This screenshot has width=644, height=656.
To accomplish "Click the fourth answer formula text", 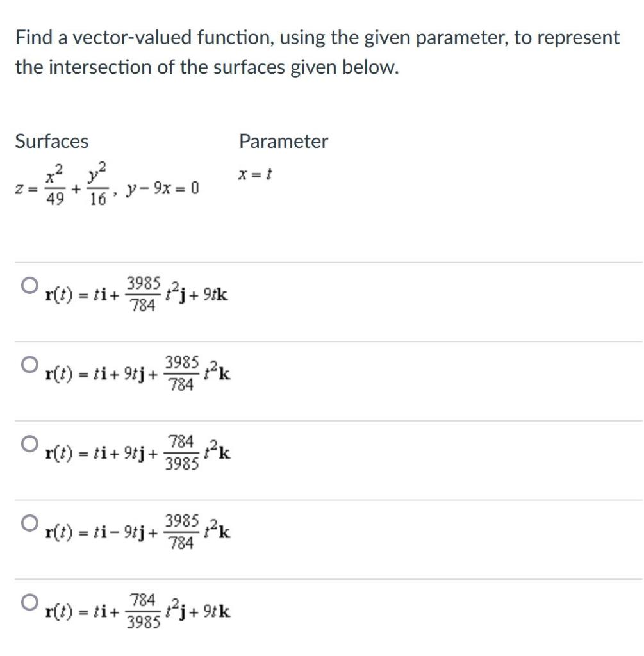I will click(x=138, y=530).
